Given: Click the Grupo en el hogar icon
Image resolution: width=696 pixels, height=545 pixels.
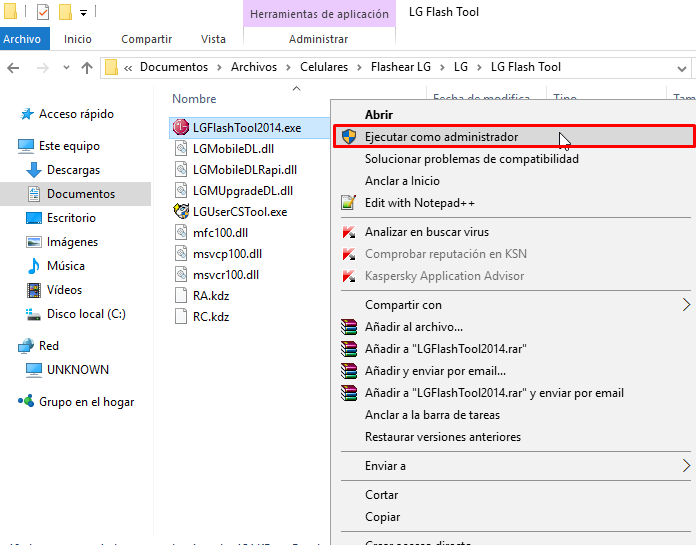Looking at the screenshot, I should (x=26, y=401).
